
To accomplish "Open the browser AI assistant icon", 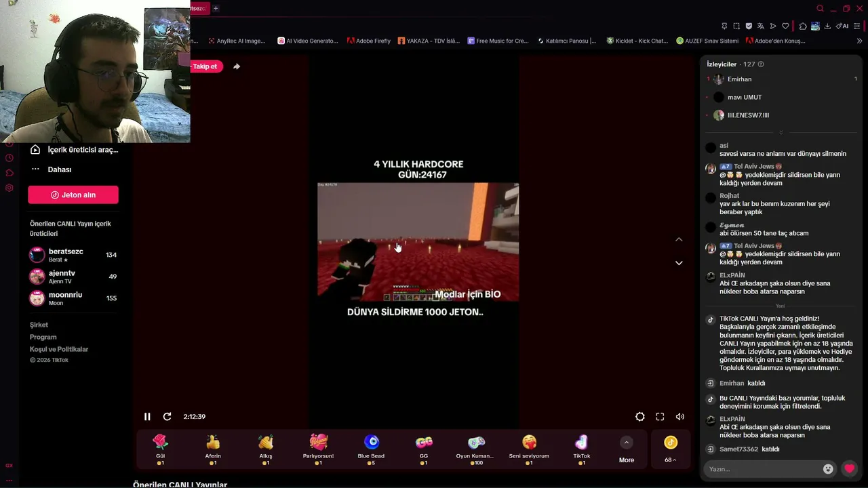I will [842, 26].
